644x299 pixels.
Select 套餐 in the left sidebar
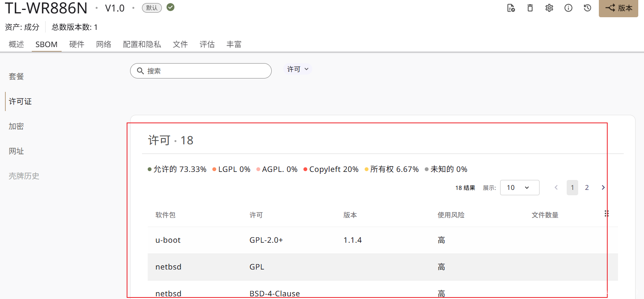(x=16, y=77)
